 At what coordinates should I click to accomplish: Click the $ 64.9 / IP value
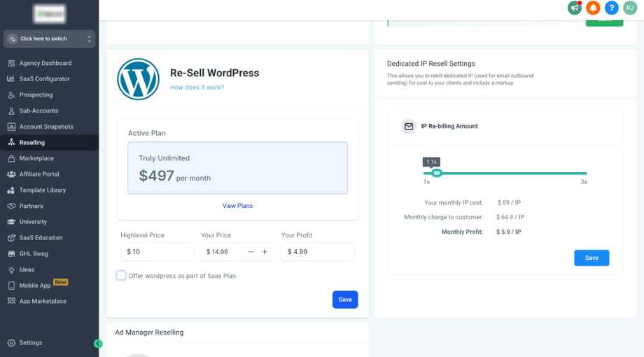tap(510, 217)
